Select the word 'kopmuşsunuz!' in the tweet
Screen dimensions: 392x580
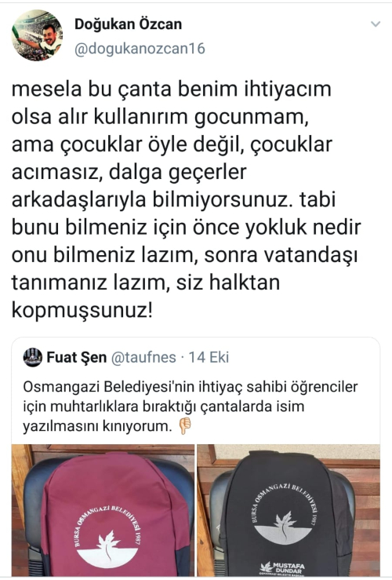(x=82, y=310)
